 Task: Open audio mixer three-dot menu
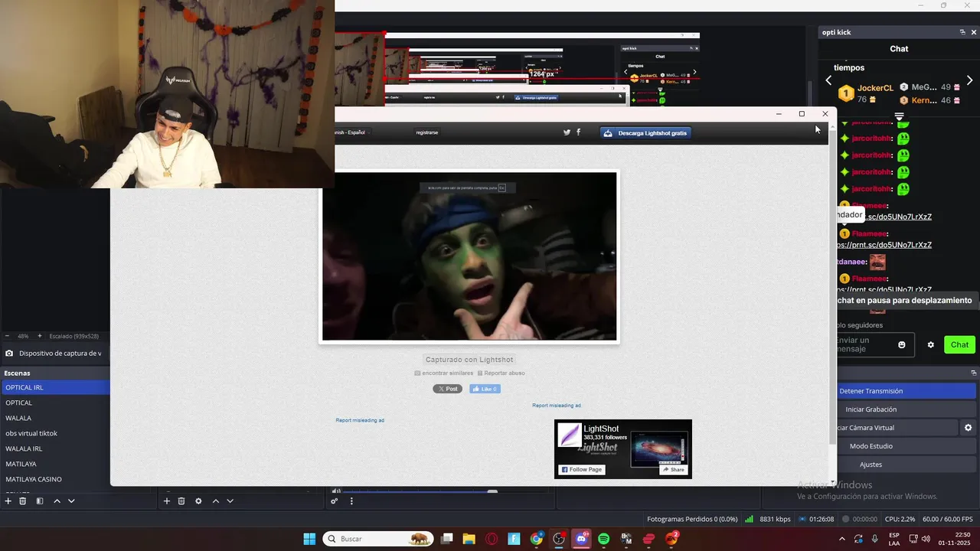(x=351, y=500)
